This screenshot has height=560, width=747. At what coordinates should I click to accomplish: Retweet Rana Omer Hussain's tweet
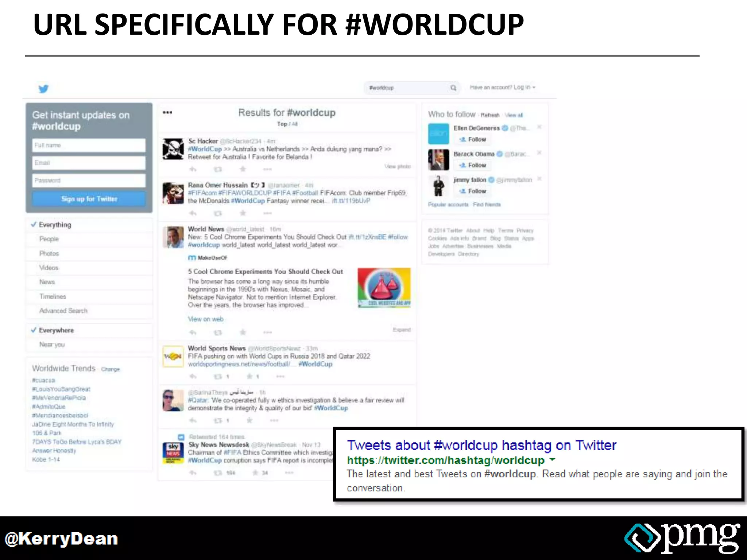[x=218, y=213]
